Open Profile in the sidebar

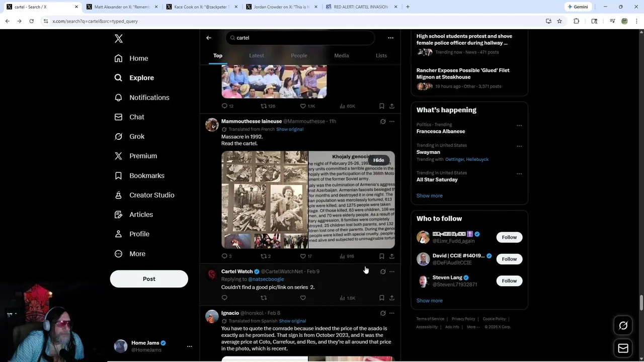(131, 234)
